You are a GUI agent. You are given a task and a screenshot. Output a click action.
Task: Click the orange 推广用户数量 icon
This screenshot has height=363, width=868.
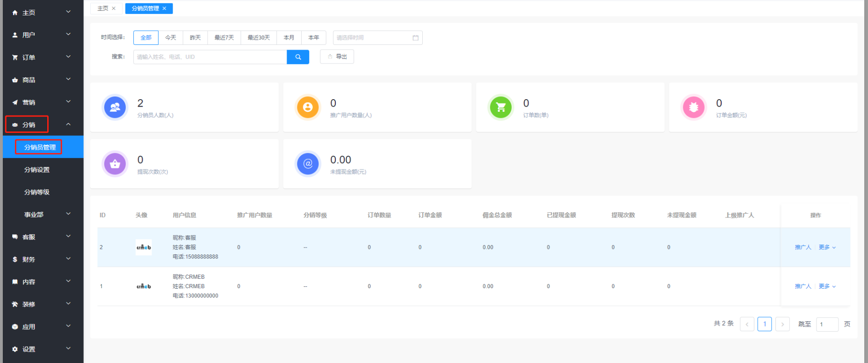pyautogui.click(x=308, y=108)
